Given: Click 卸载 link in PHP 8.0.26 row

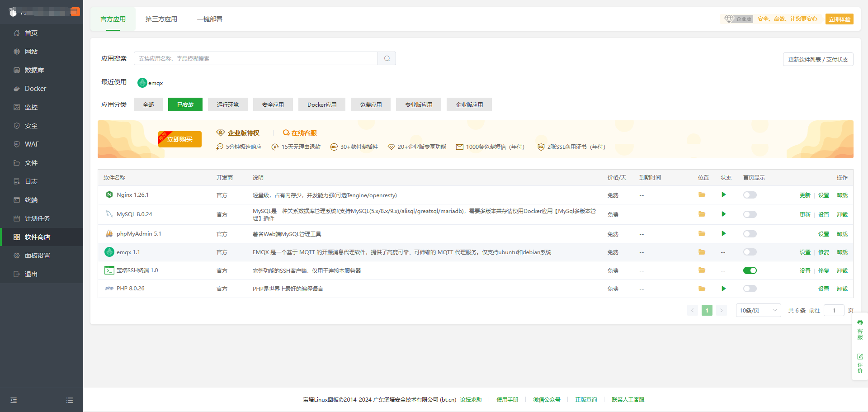Looking at the screenshot, I should [842, 289].
